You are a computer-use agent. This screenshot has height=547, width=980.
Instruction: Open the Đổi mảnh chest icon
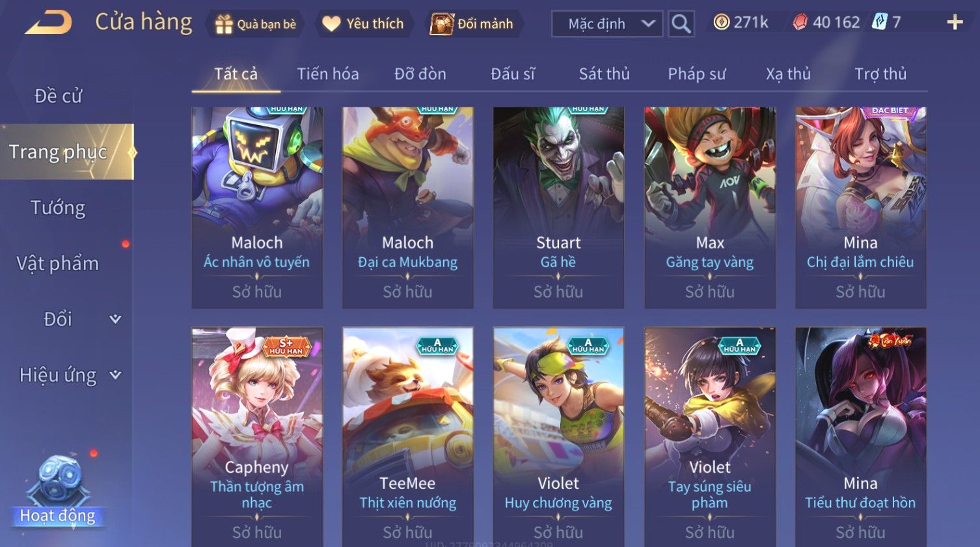(441, 24)
